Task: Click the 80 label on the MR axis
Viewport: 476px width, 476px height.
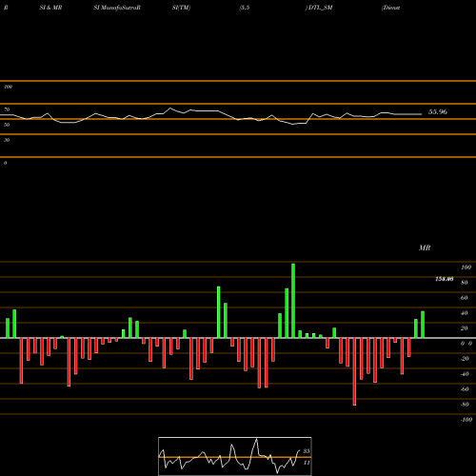Action: pos(465,283)
